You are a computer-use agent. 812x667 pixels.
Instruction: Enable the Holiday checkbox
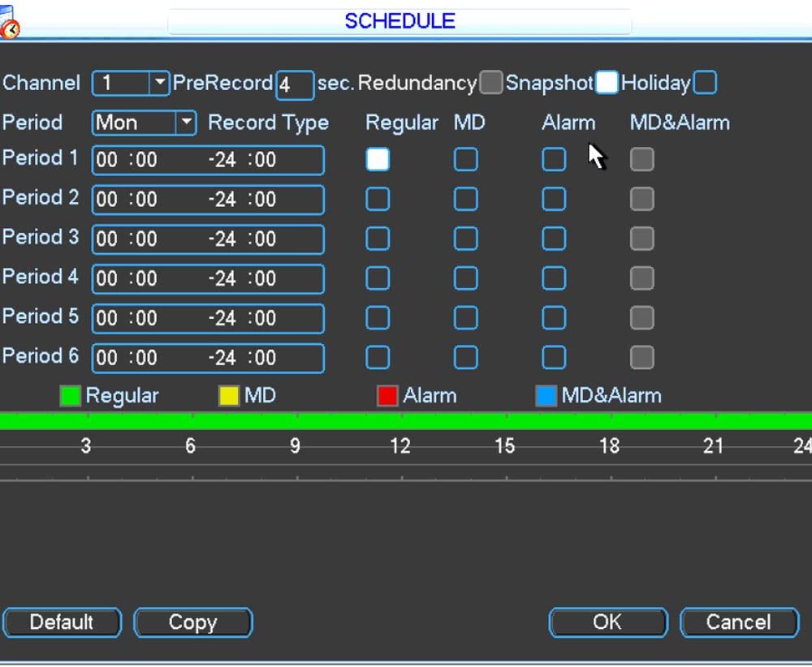[x=705, y=82]
